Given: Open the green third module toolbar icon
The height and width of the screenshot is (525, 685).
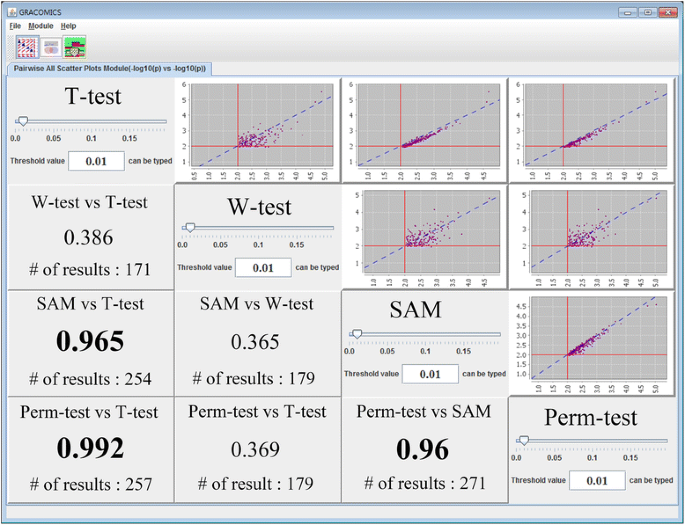Looking at the screenshot, I should [x=75, y=47].
